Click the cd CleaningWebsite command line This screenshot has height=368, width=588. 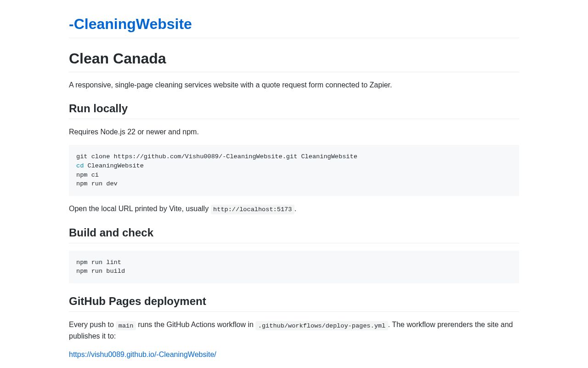click(x=110, y=166)
